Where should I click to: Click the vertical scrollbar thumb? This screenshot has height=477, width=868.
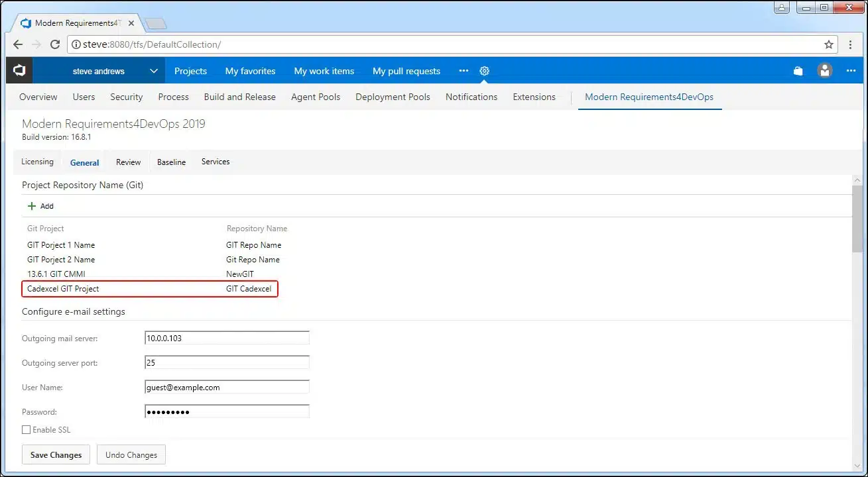[x=857, y=219]
